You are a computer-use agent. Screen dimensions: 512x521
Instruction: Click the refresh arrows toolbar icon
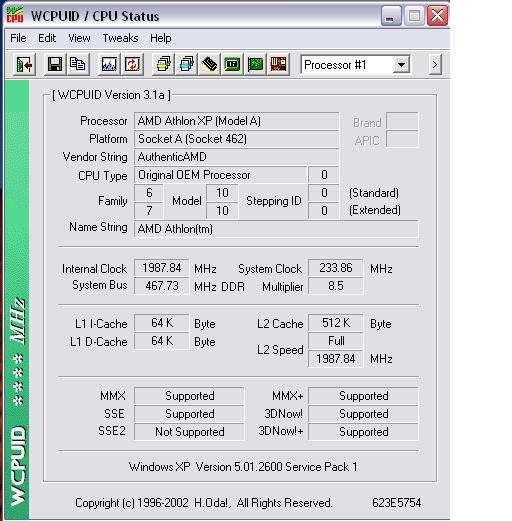[x=132, y=64]
